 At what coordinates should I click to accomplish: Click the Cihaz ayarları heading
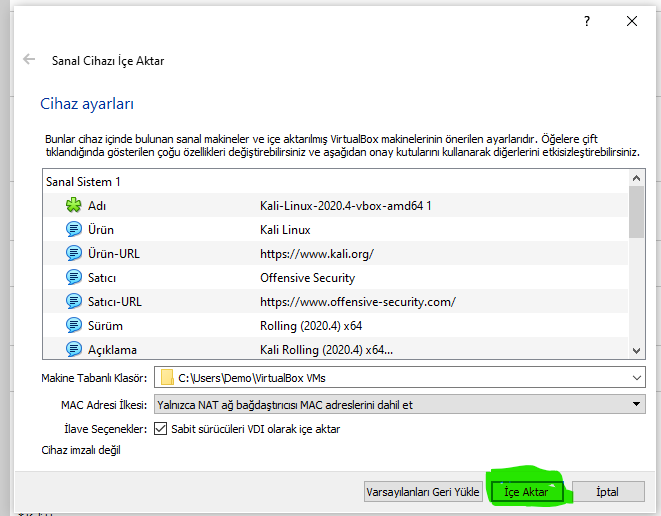87,104
